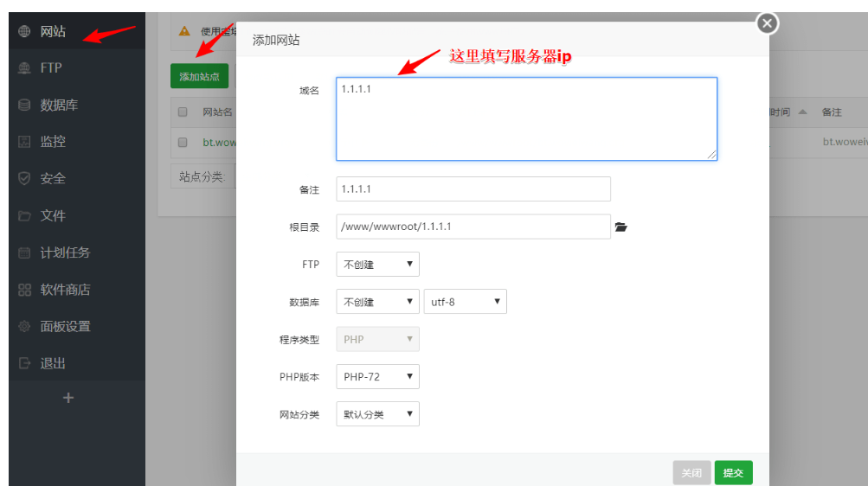Viewport: 868px width, 486px height.
Task: Go to 数据库 in the sidebar
Action: tap(58, 105)
